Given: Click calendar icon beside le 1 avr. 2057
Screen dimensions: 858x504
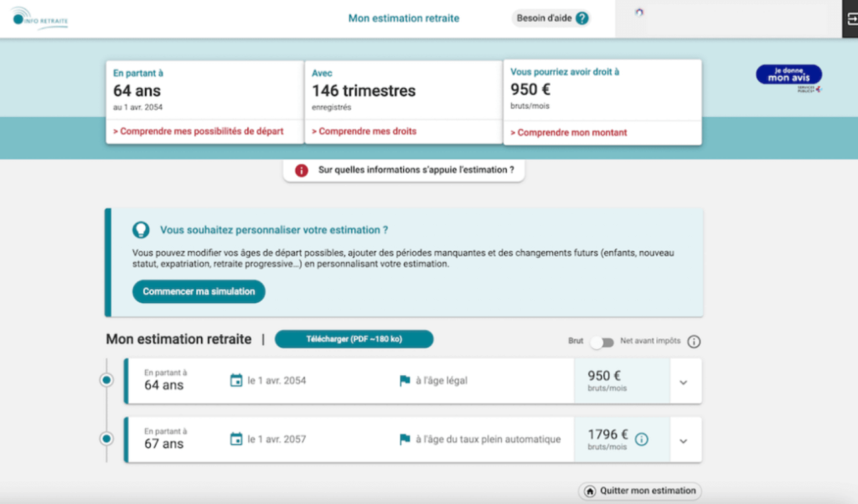Looking at the screenshot, I should pos(235,439).
